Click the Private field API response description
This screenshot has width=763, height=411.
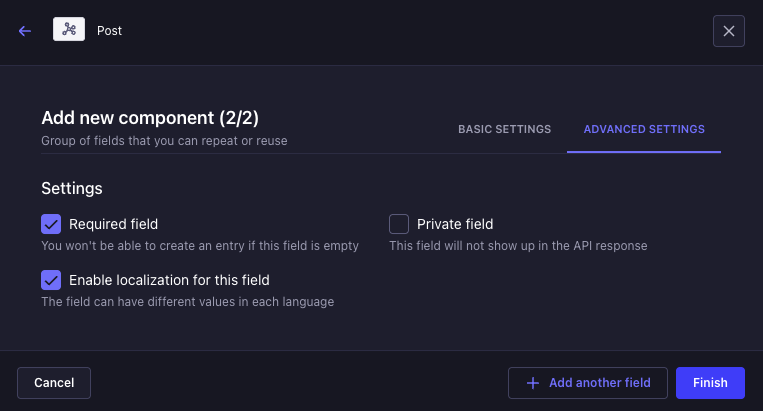pyautogui.click(x=518, y=245)
